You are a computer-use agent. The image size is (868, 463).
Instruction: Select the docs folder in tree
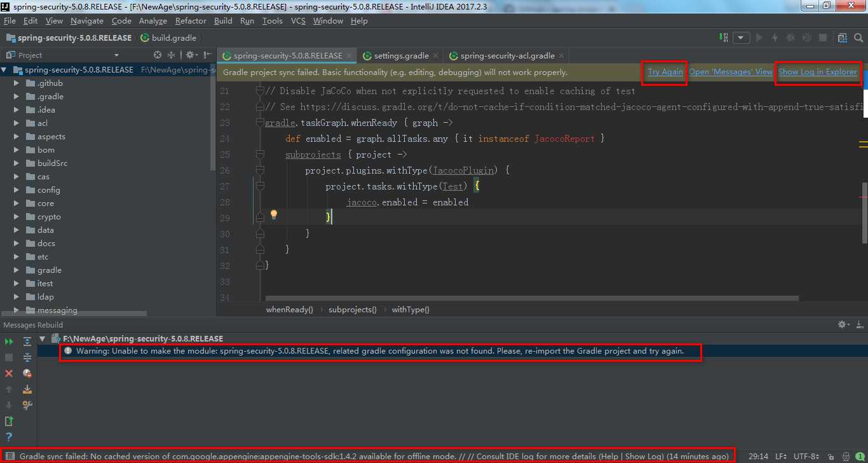(46, 244)
